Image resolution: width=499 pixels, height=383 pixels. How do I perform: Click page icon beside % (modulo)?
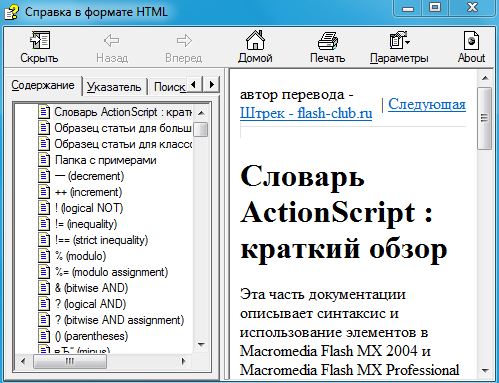click(x=44, y=256)
